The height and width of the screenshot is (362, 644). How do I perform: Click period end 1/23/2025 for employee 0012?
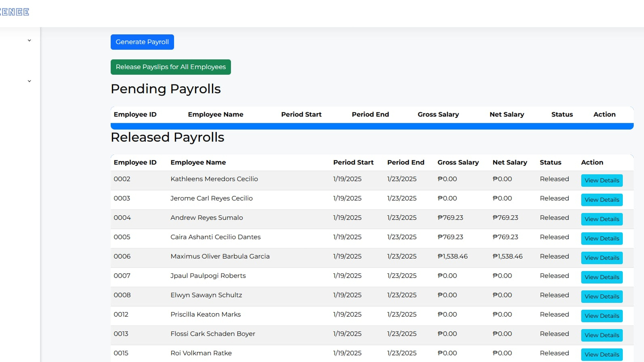click(x=402, y=314)
